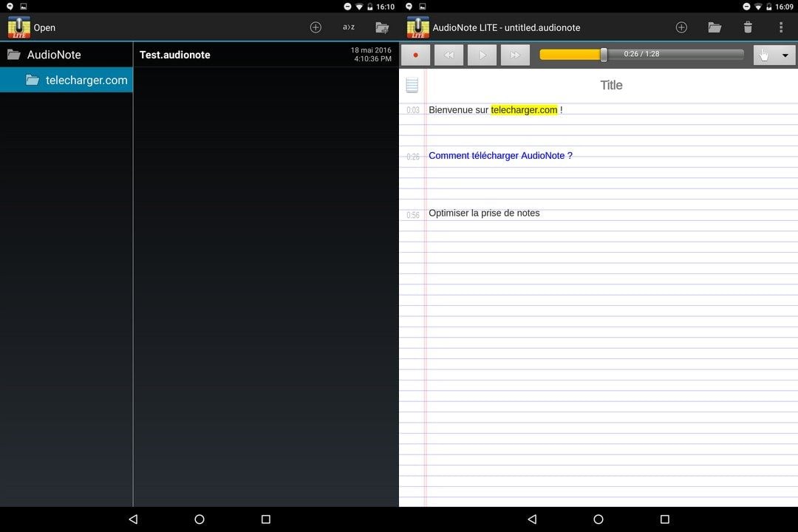Click the playback slider handle
The image size is (798, 532).
pos(604,55)
